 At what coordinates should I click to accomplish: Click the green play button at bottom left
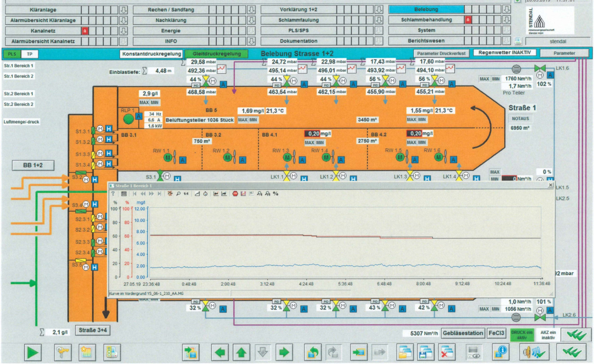tap(33, 352)
